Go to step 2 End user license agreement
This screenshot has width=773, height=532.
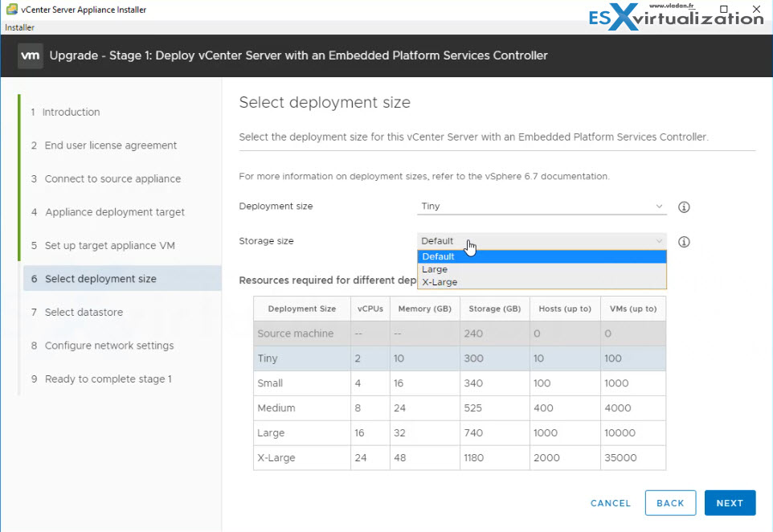click(x=104, y=145)
